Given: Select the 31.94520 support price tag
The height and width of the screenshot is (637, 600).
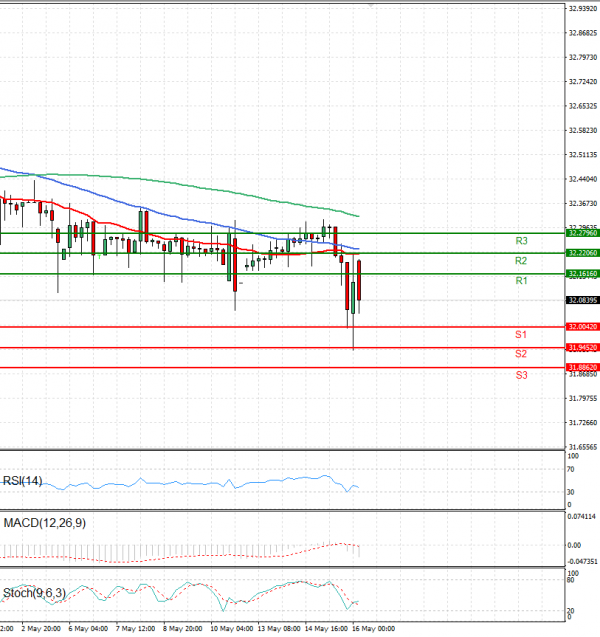Looking at the screenshot, I should click(x=583, y=348).
